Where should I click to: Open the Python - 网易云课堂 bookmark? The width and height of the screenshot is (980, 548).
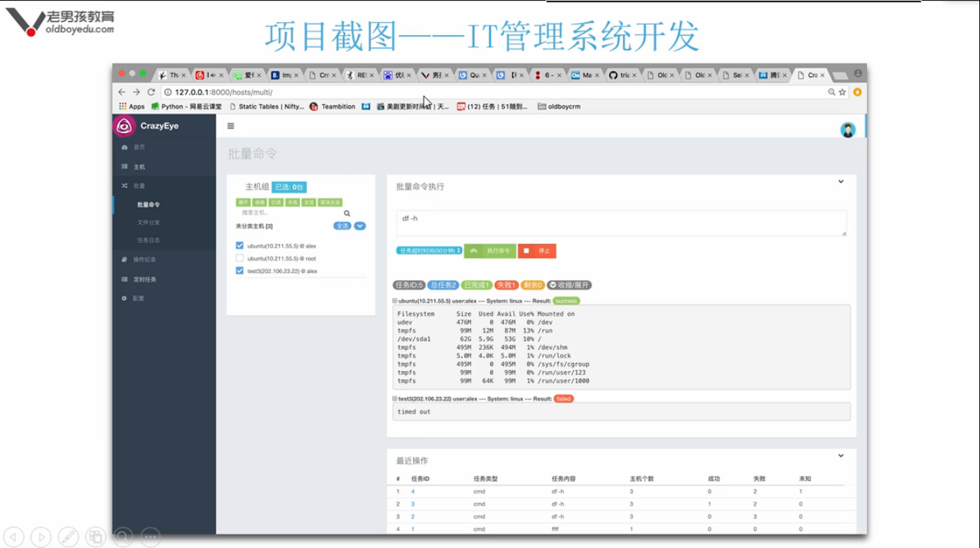pos(187,107)
